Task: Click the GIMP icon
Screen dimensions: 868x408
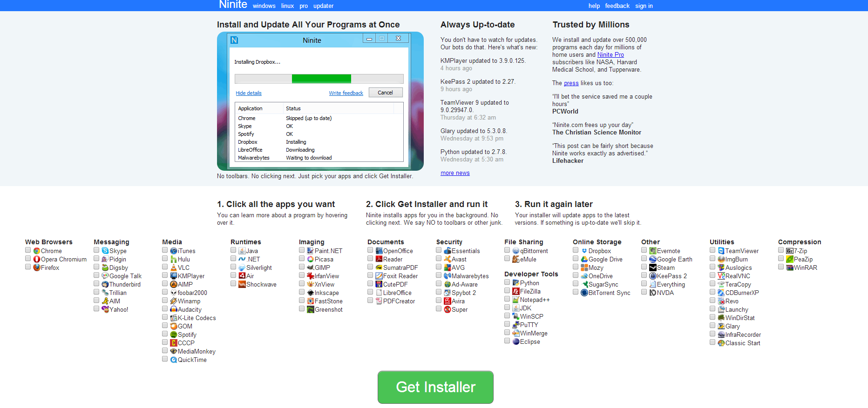Action: pyautogui.click(x=311, y=268)
